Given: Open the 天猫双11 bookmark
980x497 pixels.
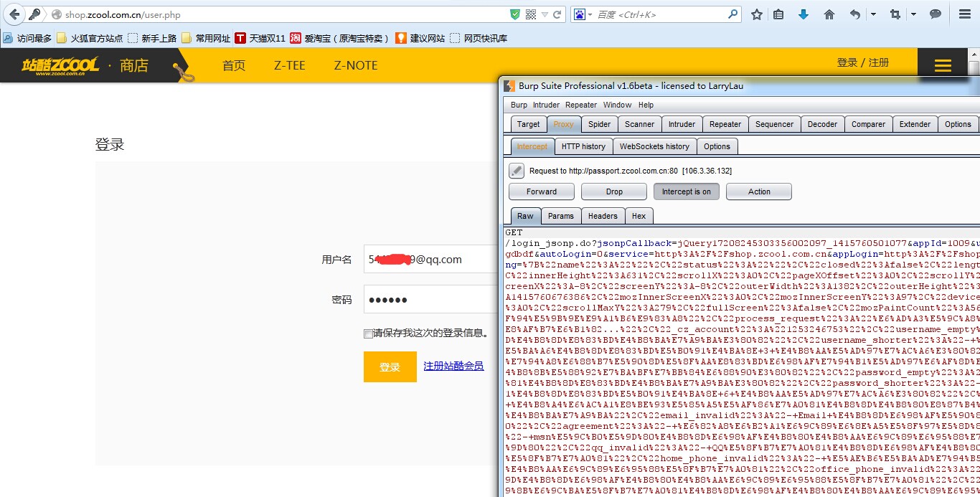Looking at the screenshot, I should pos(260,38).
